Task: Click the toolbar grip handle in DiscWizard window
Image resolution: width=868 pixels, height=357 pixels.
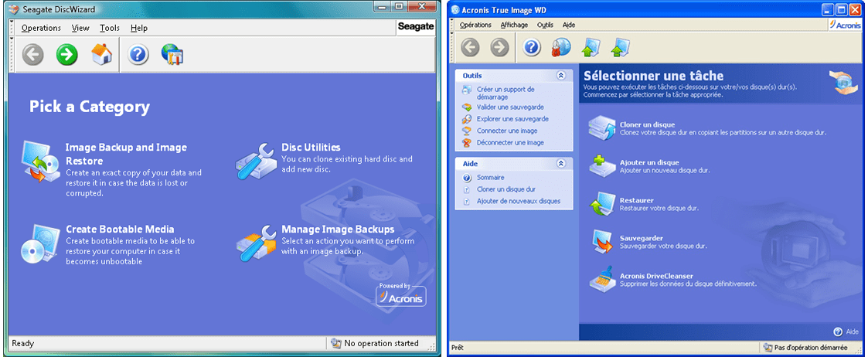Action: [12, 54]
